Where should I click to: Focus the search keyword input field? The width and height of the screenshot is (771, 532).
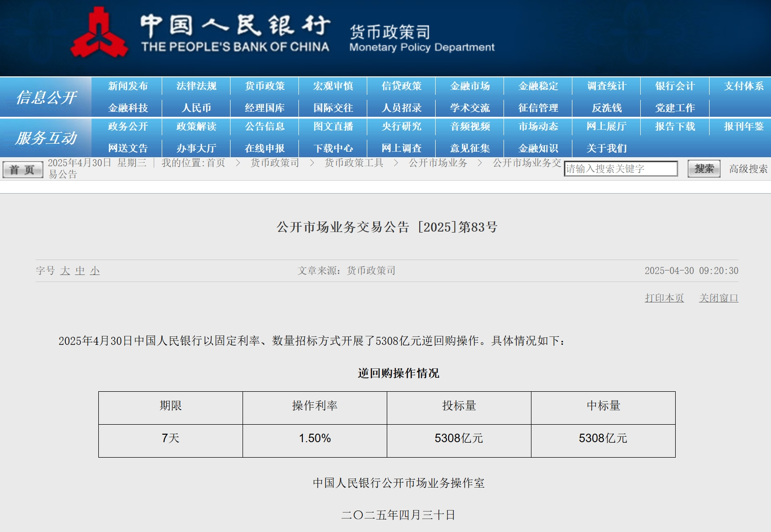[x=620, y=169]
